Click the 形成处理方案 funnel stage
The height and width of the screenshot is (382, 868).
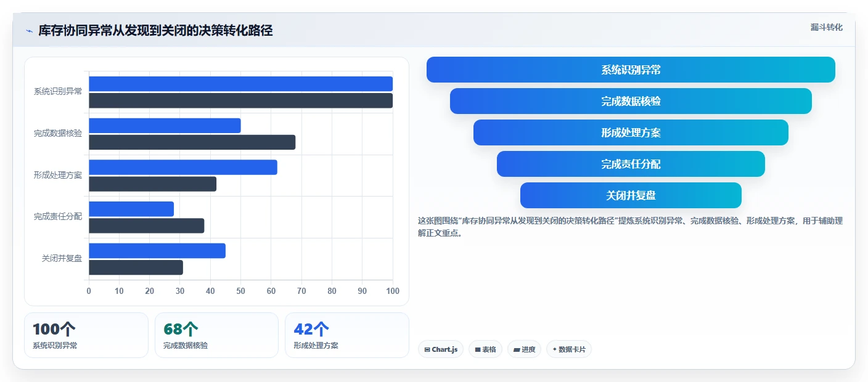(631, 132)
